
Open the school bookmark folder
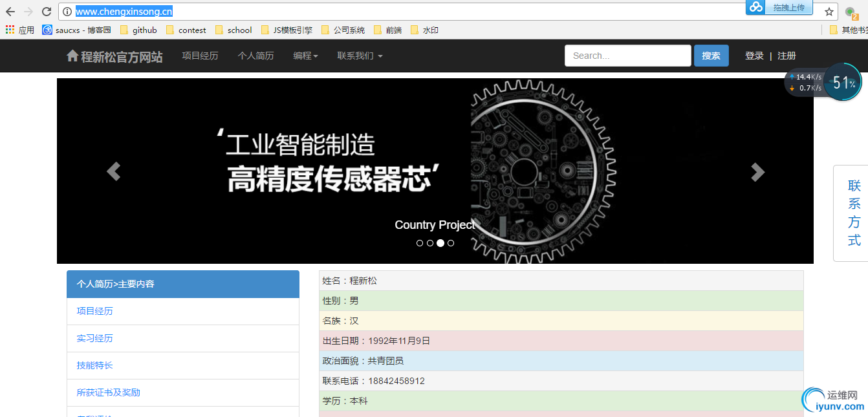click(x=233, y=30)
